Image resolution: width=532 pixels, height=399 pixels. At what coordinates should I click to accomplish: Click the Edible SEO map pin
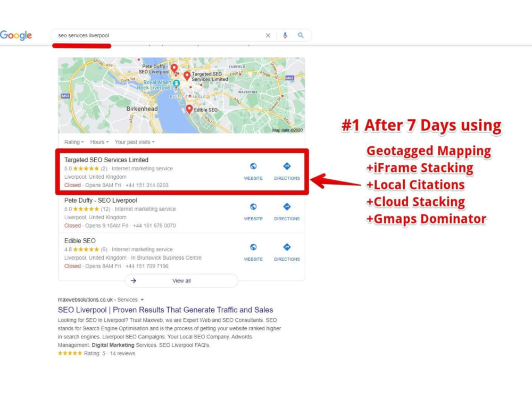point(189,109)
